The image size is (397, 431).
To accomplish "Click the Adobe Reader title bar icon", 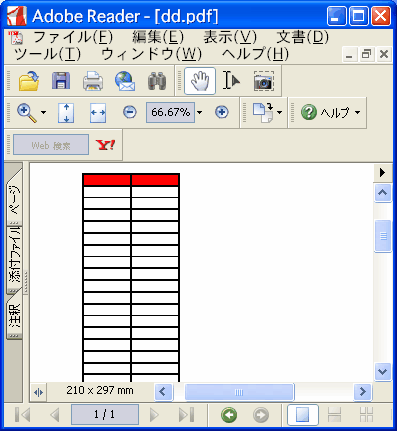I will [16, 16].
